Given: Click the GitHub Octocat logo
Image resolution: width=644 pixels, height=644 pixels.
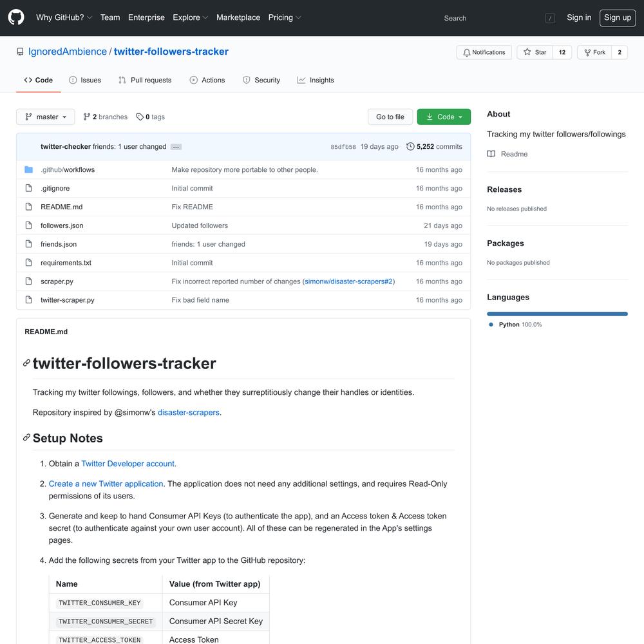Looking at the screenshot, I should click(x=16, y=17).
